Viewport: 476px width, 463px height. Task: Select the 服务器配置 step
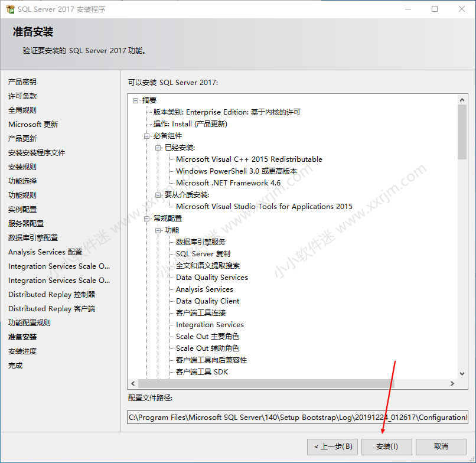pyautogui.click(x=26, y=224)
